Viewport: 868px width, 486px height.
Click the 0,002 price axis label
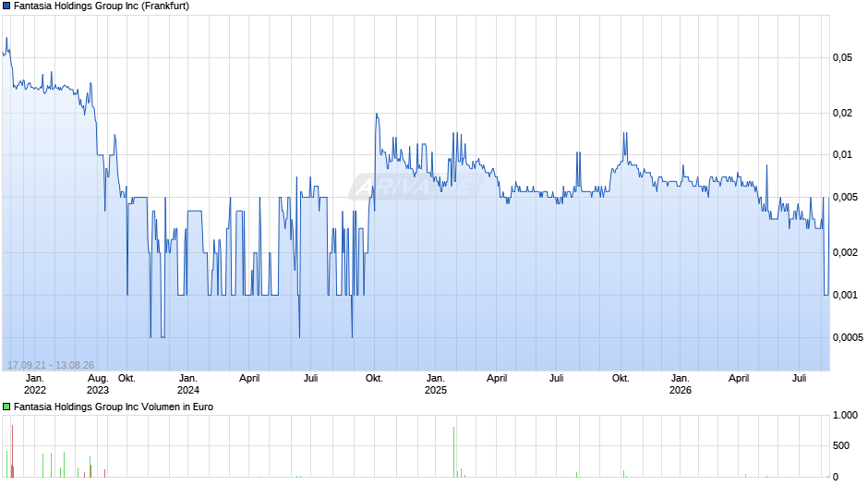coord(845,252)
